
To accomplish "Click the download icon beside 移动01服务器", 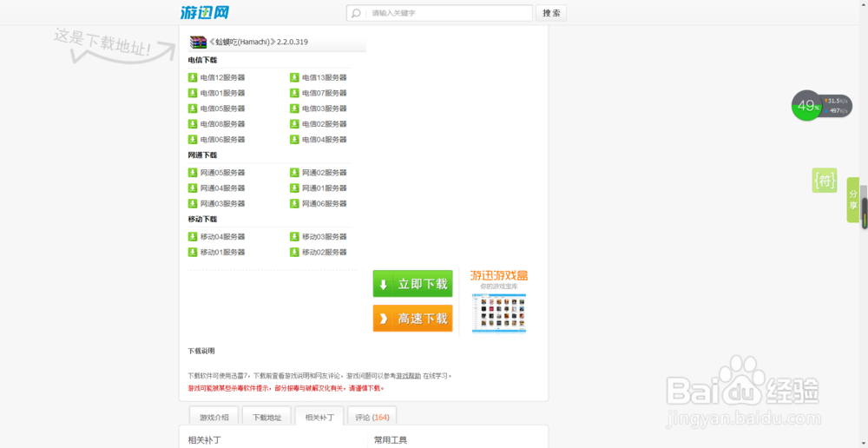I will 193,253.
